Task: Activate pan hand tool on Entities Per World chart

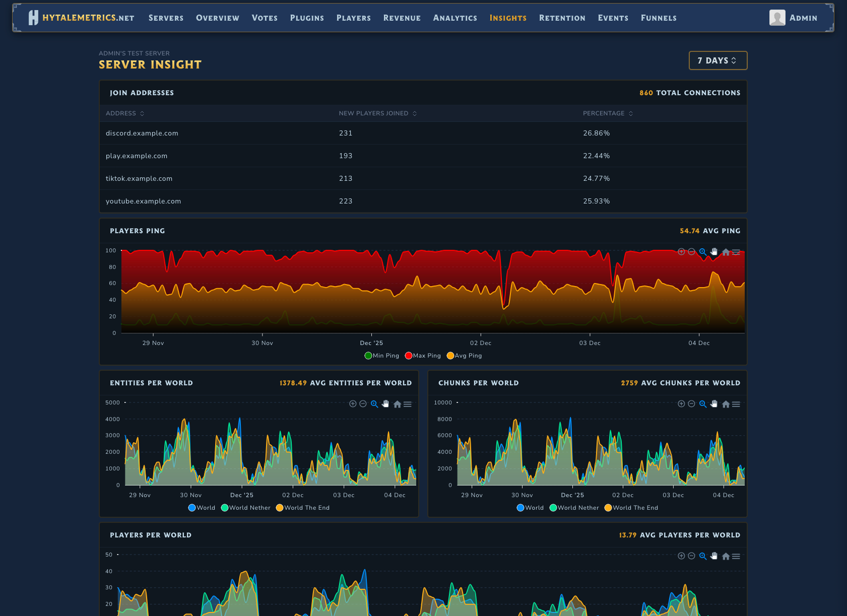Action: pos(385,404)
